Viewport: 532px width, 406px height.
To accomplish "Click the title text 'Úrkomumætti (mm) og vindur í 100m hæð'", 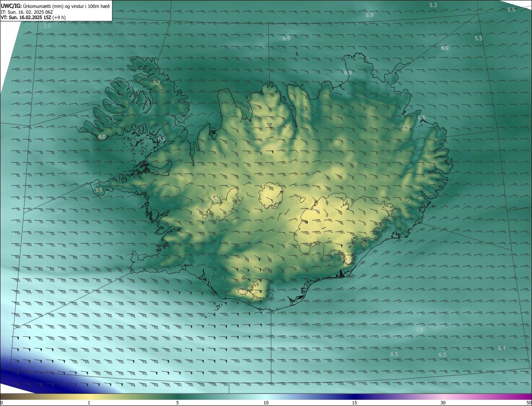I will pos(66,5).
